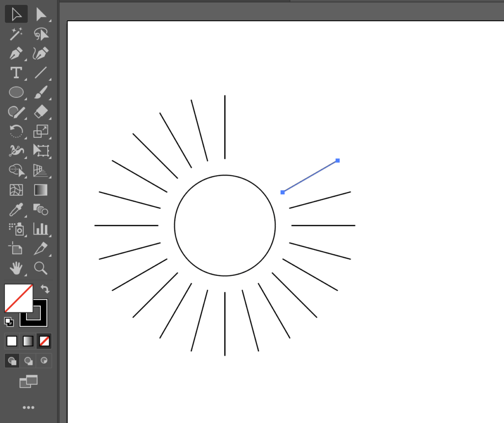Viewport: 504px width, 423px height.
Task: Switch to Draw Inside mode
Action: pyautogui.click(x=44, y=361)
